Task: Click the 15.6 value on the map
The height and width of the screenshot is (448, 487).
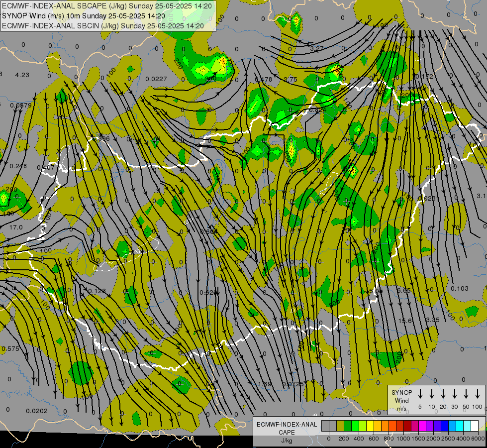Action: click(x=405, y=321)
